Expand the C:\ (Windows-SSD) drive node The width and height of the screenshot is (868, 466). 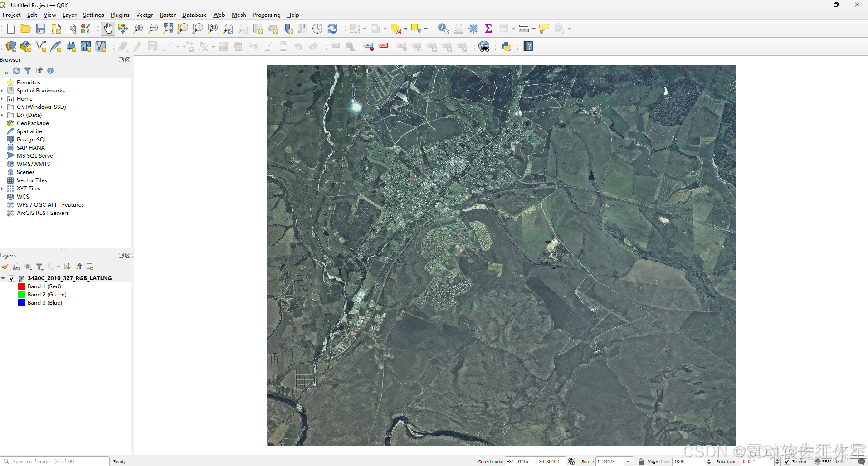pos(2,107)
